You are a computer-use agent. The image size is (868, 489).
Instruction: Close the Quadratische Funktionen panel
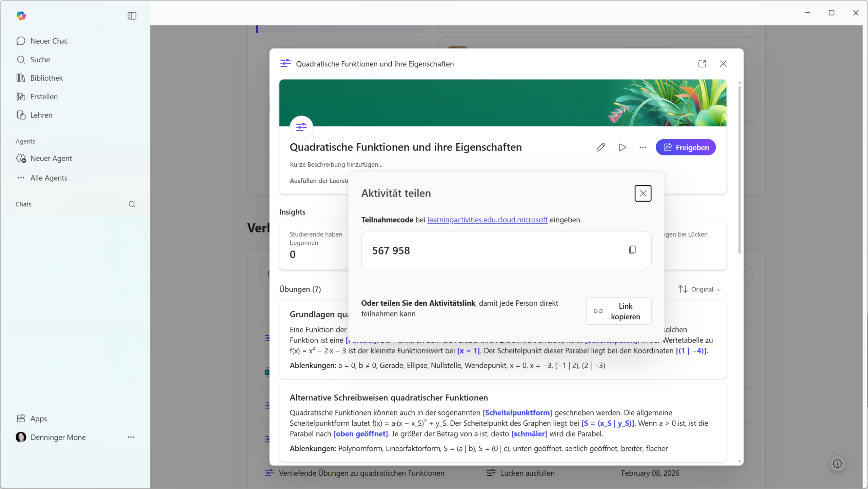coord(723,64)
